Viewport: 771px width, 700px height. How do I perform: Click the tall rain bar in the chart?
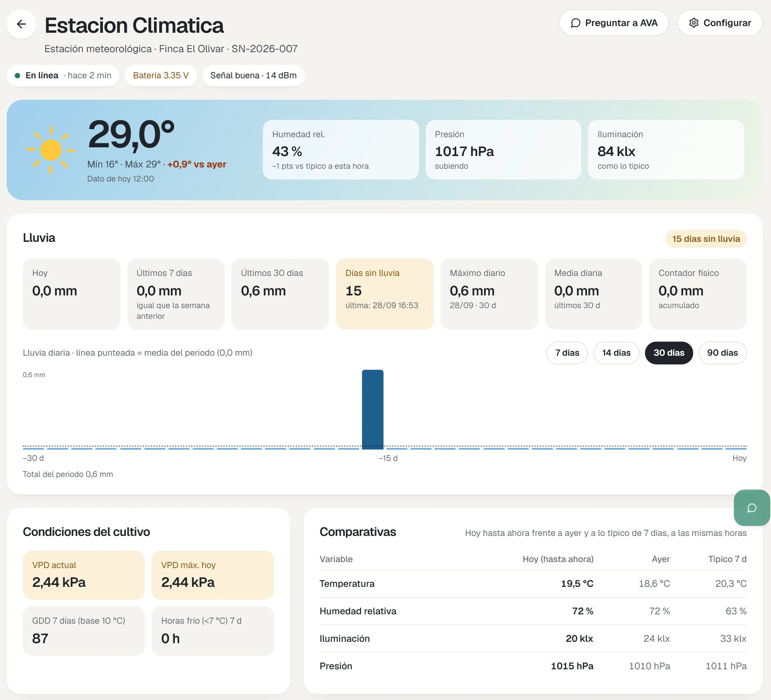(372, 410)
